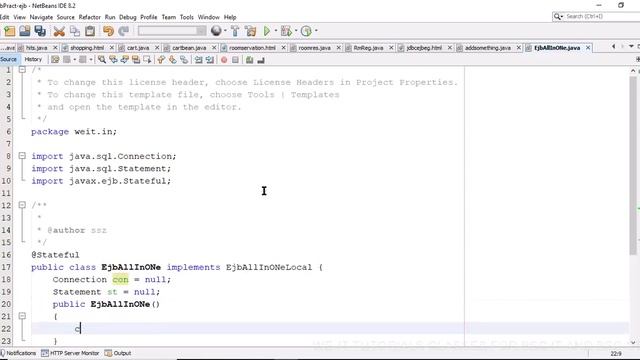Collapse the imports fold at line 8

point(22,156)
